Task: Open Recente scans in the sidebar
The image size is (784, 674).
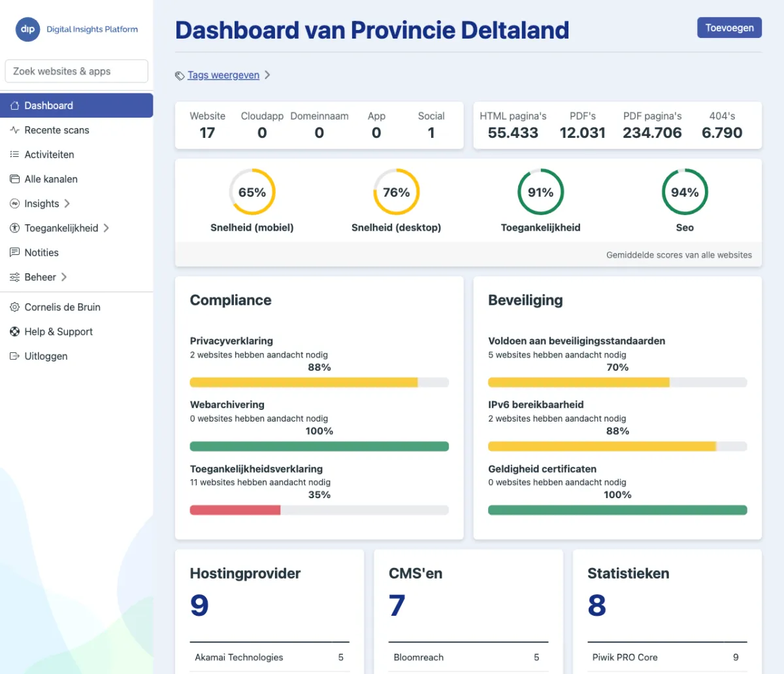Action: pyautogui.click(x=76, y=130)
